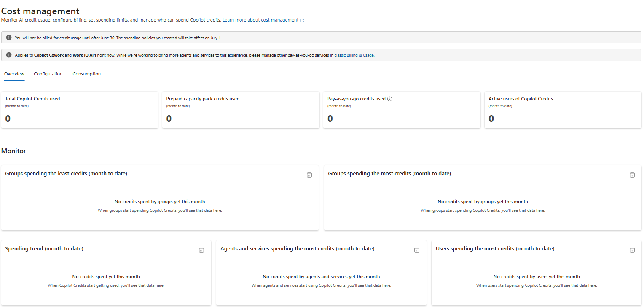Screen dimensions: 644x307
Task: Click Pay-as-you-go credits used card value
Action: tap(330, 119)
